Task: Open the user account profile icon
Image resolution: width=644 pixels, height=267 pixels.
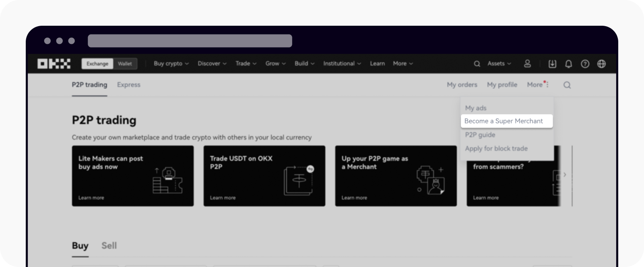Action: coord(527,64)
